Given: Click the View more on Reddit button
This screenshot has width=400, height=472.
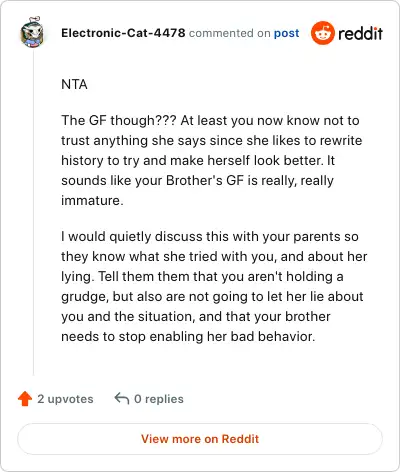Looking at the screenshot, I should (200, 439).
